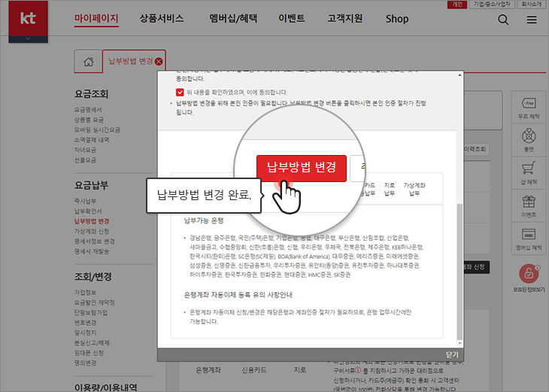Click popup scrollbar up arrow

click(460, 75)
